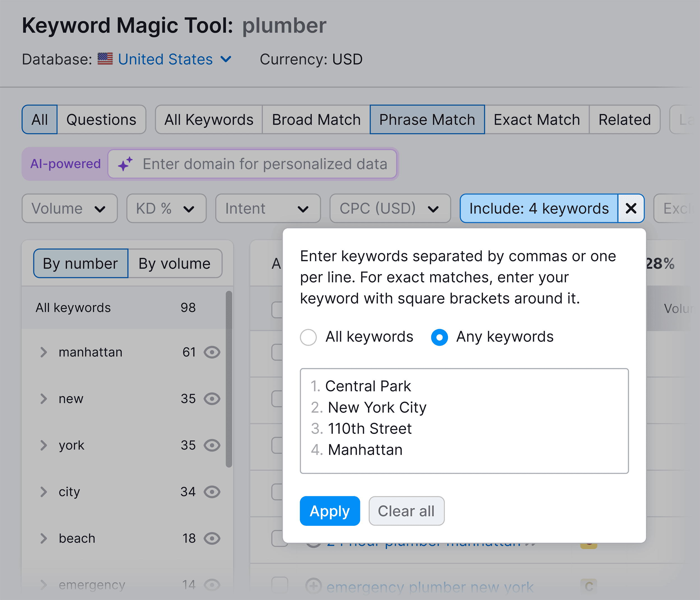Click the eye icon beside the city group
Screen dimensions: 700x600
click(x=212, y=492)
